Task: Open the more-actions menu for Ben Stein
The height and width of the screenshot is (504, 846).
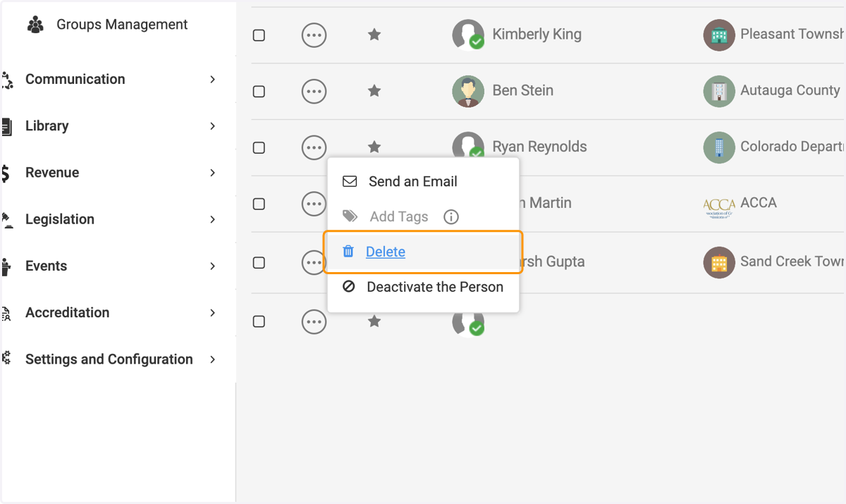Action: click(x=314, y=91)
